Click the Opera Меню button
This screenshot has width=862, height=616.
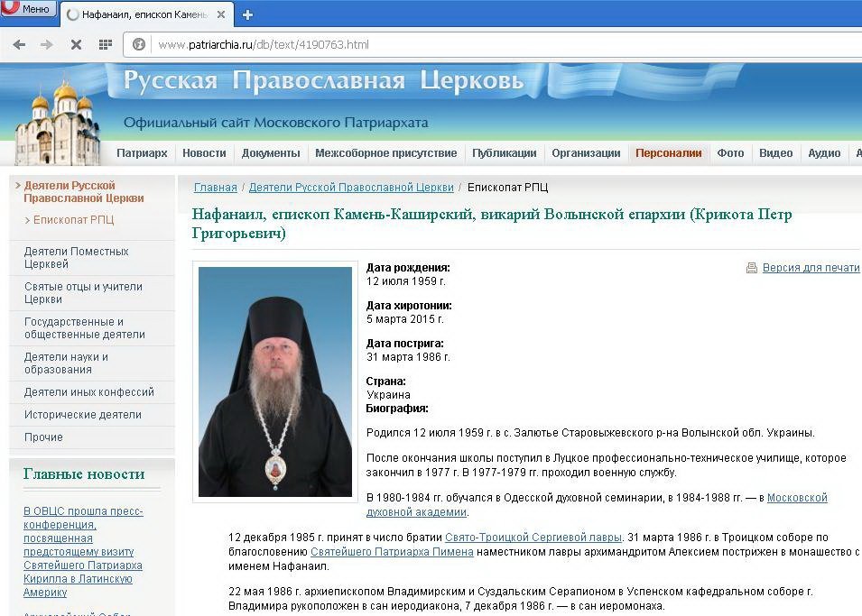(x=29, y=10)
